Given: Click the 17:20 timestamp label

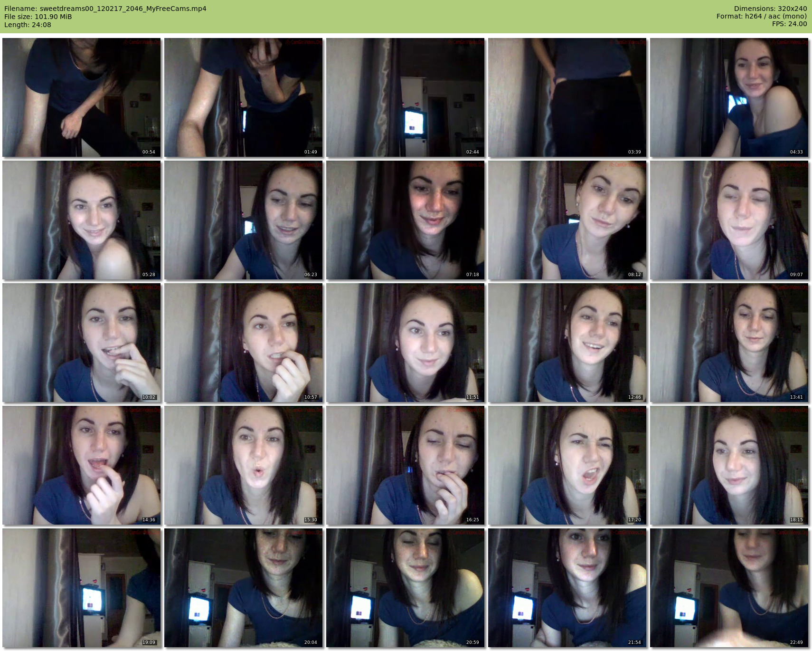Looking at the screenshot, I should 634,520.
